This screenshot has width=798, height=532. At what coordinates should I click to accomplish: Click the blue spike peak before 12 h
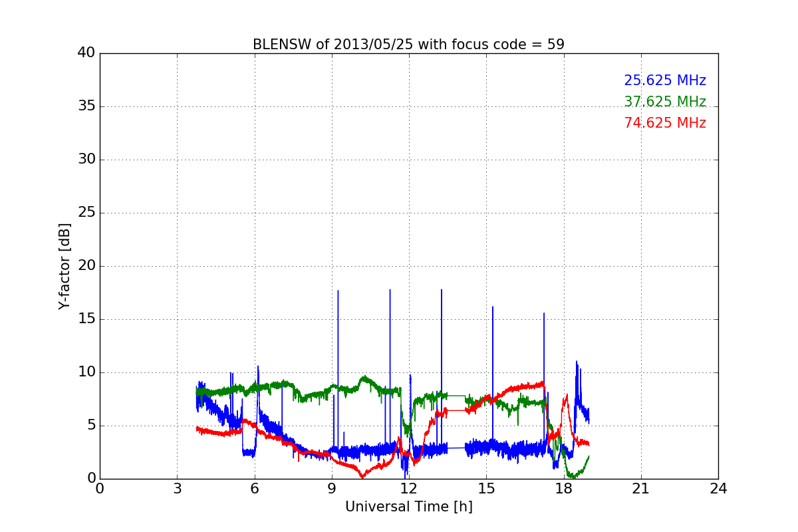click(390, 290)
